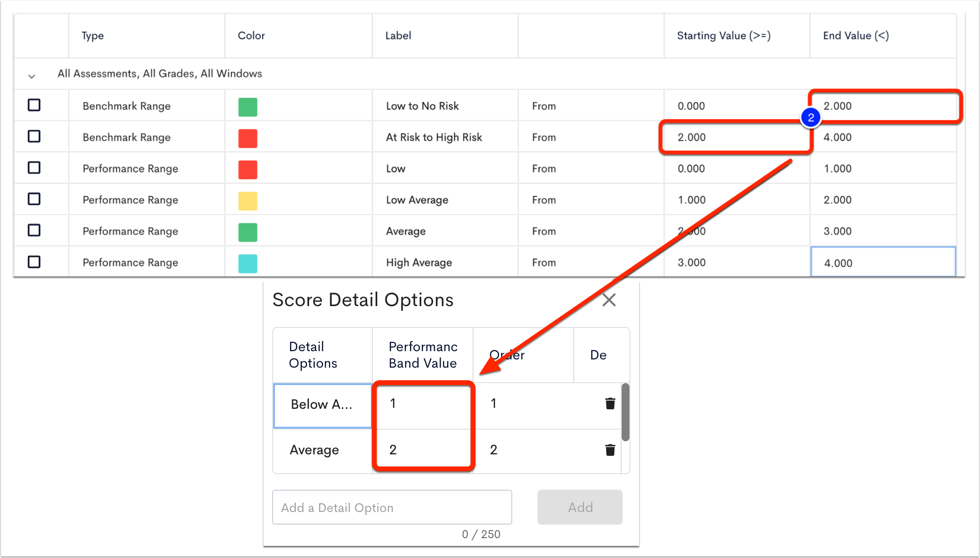Click the End Value column header

pos(855,35)
